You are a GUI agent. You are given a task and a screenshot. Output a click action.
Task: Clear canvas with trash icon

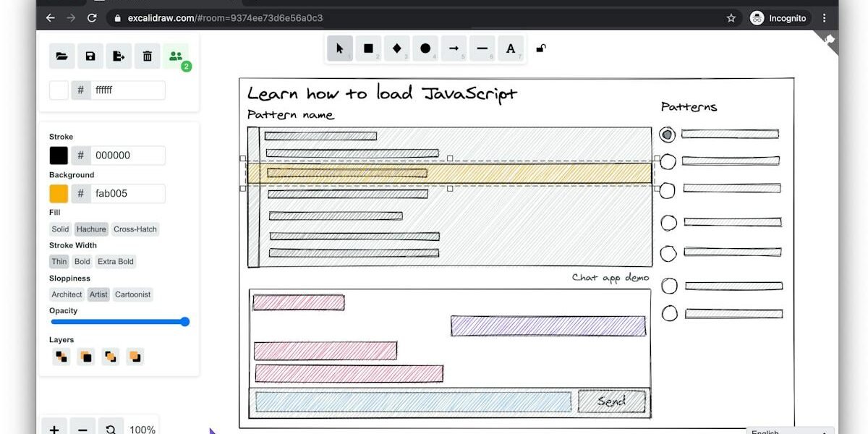(148, 56)
